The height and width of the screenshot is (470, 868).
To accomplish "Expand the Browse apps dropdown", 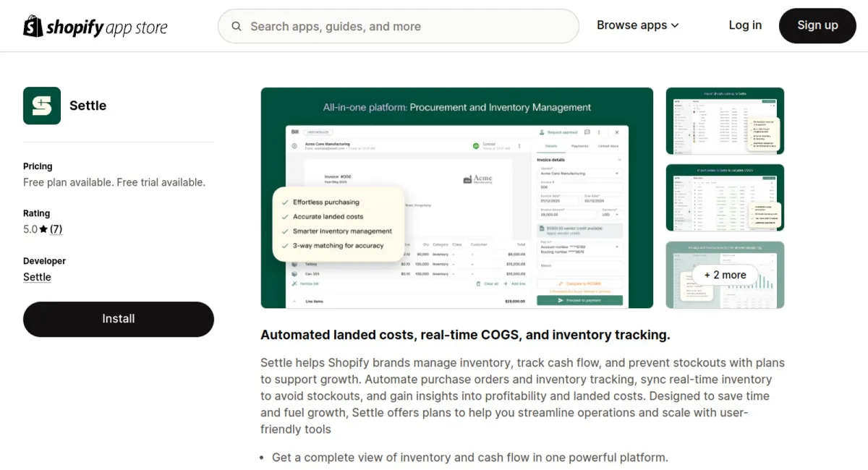I will pyautogui.click(x=638, y=25).
